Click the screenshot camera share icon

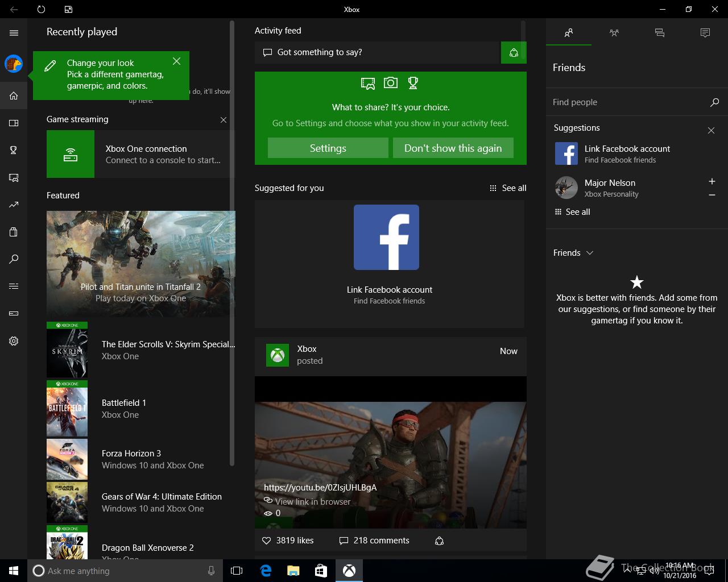pyautogui.click(x=391, y=83)
